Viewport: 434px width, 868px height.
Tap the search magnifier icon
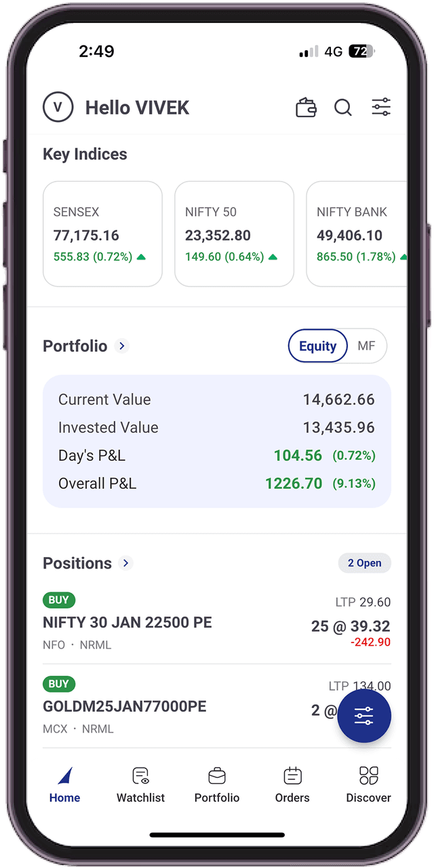[x=343, y=108]
